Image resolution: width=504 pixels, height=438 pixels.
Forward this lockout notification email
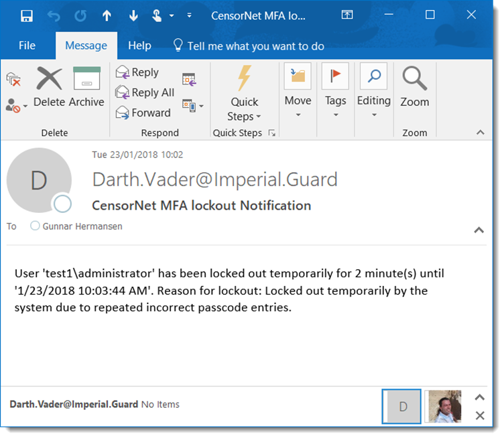coord(143,113)
